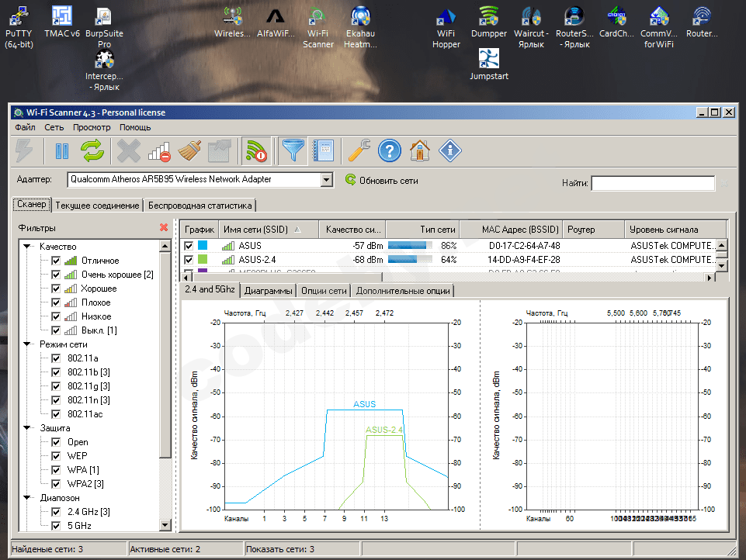Switch to the Диаграммы tab
The height and width of the screenshot is (560, 746).
click(x=269, y=291)
